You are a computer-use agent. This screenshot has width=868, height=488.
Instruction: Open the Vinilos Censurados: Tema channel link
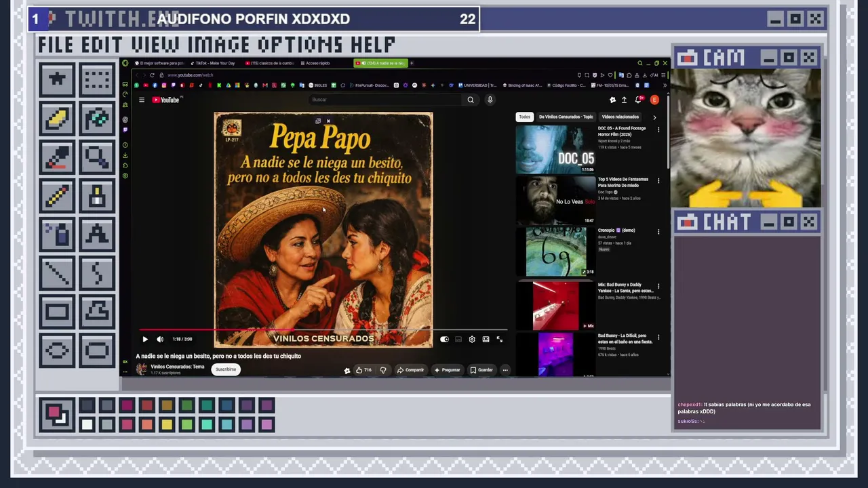point(178,367)
